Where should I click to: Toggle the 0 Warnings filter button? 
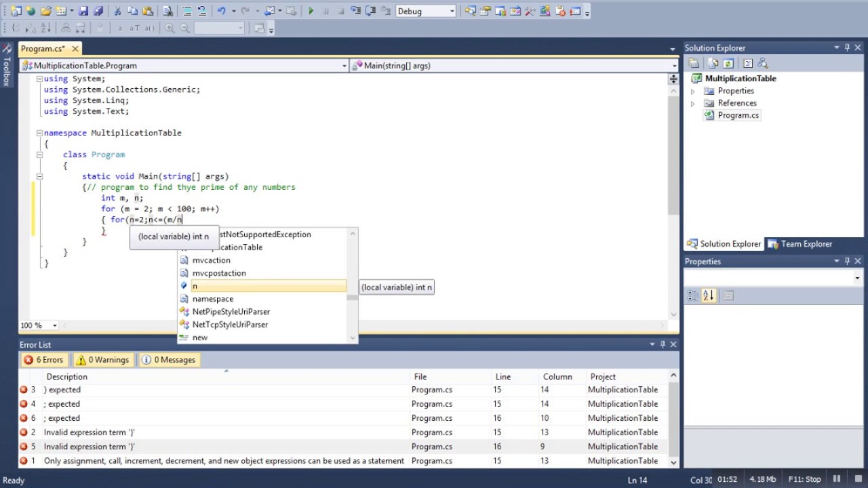pos(102,360)
